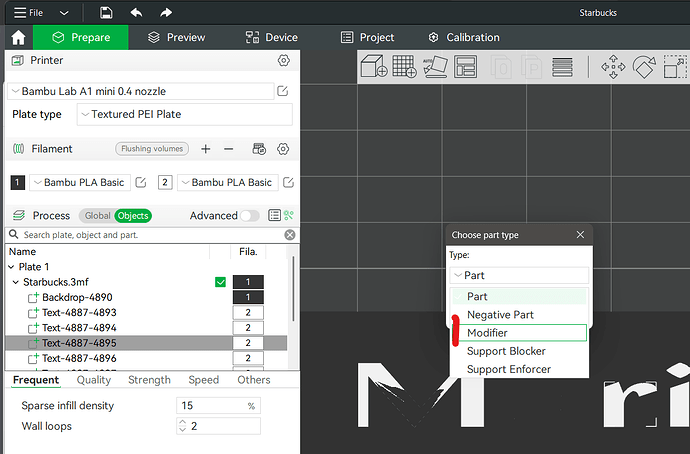Screen dimensions: 690x454
Task: Click the save file icon
Action: point(106,12)
